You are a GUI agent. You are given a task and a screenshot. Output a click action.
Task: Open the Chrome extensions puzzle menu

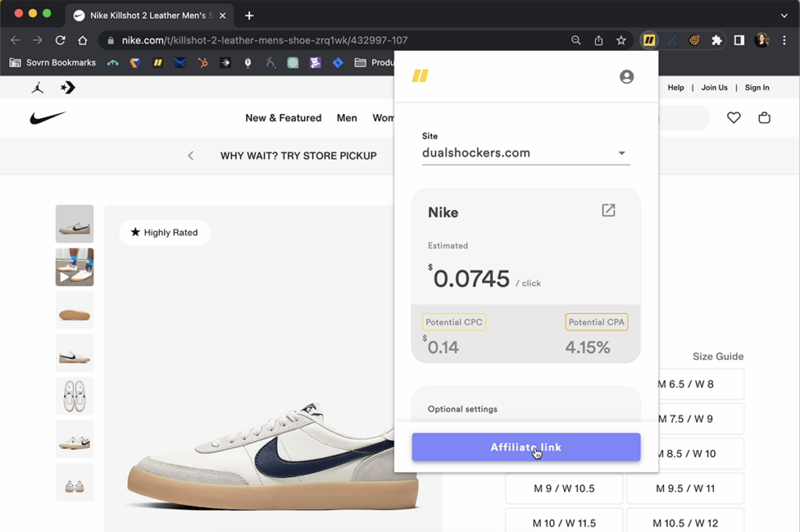coord(717,41)
